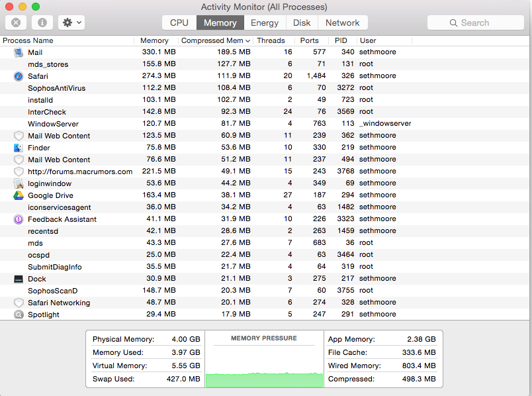Click the Safari Networking shield icon
Screen dimensions: 532x396
19,303
